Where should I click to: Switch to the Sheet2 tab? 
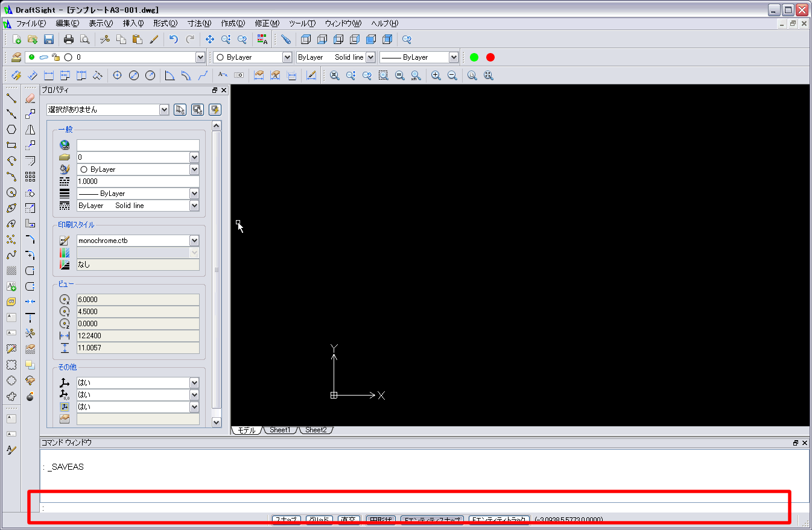click(316, 430)
